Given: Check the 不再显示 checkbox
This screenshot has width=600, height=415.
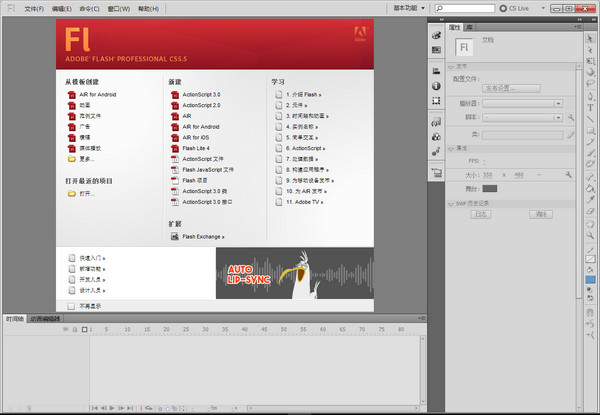Looking at the screenshot, I should click(71, 305).
